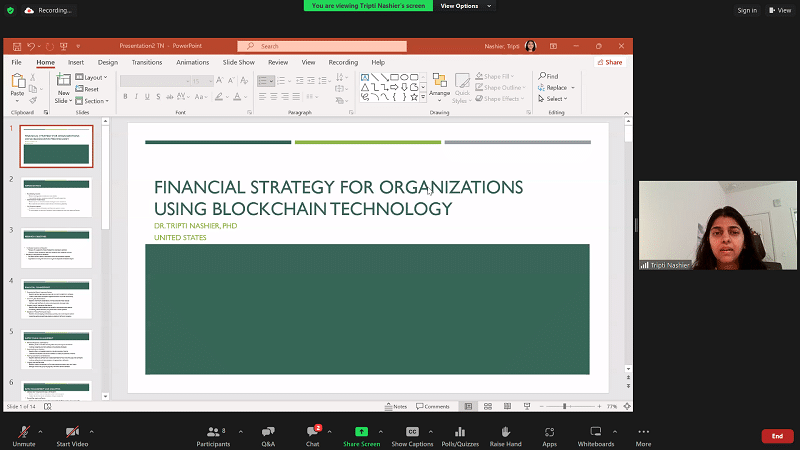
Task: Click the Share button in PowerPoint
Action: pos(609,62)
